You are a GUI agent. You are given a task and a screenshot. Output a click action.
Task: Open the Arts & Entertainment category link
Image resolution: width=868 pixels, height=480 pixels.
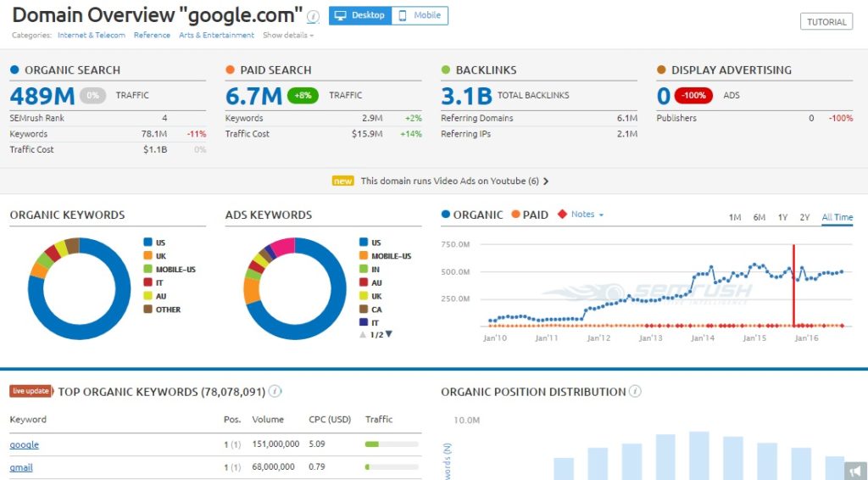(216, 35)
